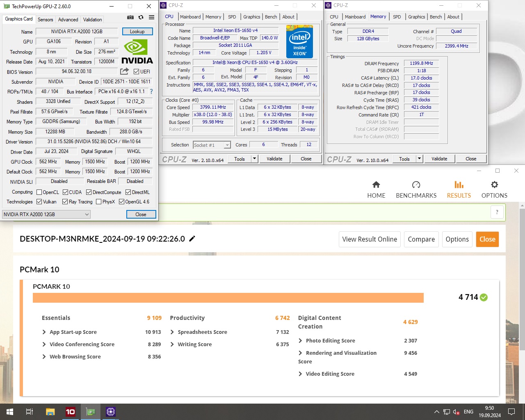Click Validate in left CPU-Z window
The image size is (525, 420).
[274, 159]
